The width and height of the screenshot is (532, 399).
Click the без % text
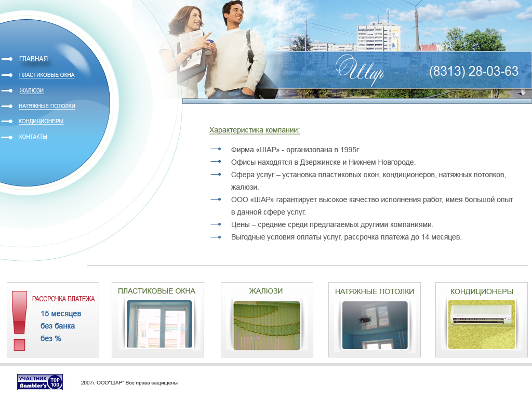tap(51, 339)
